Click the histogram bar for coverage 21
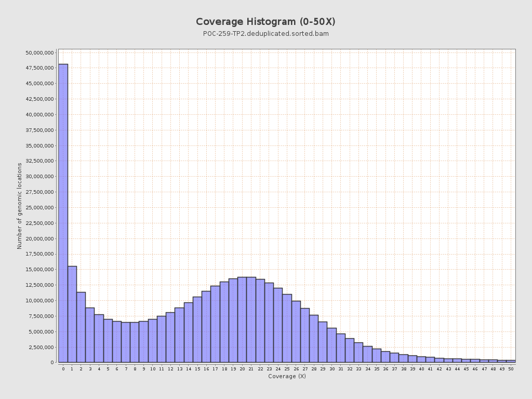This screenshot has width=532, height=399. tap(251, 320)
